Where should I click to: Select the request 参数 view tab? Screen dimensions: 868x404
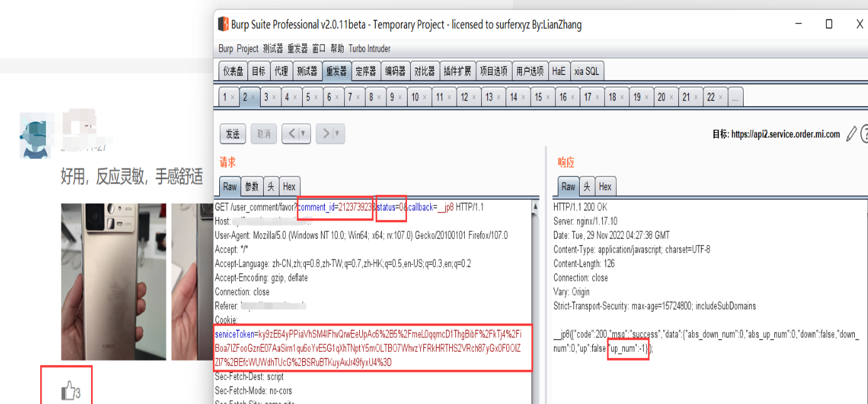tap(252, 186)
